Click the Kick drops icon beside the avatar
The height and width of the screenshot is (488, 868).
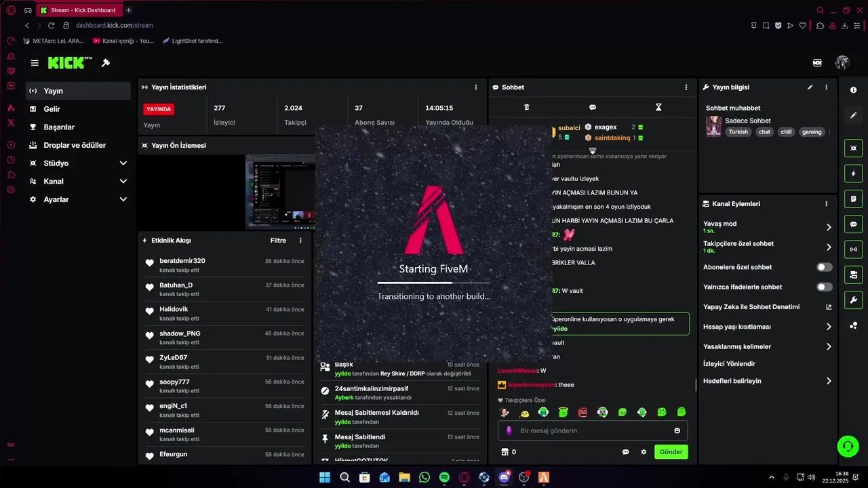817,63
